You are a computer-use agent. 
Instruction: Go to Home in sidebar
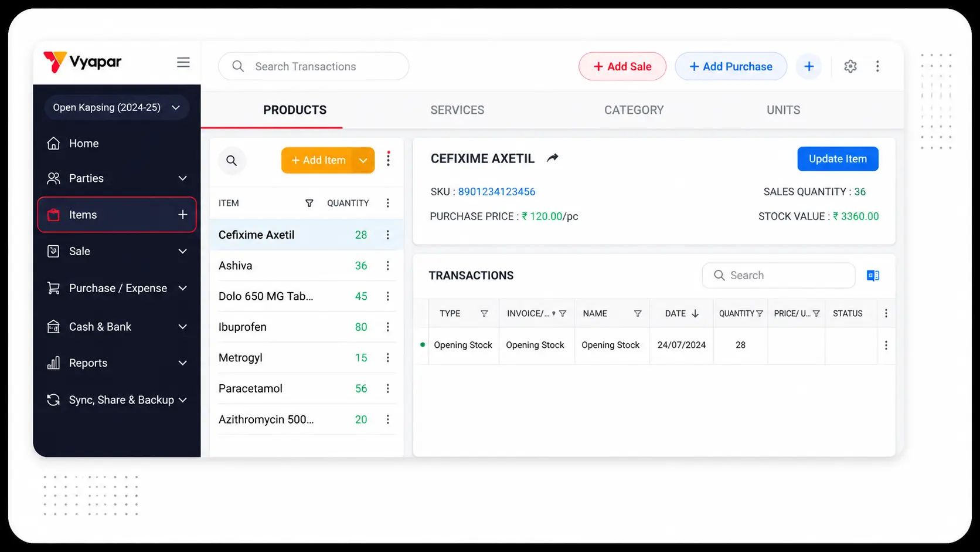83,144
